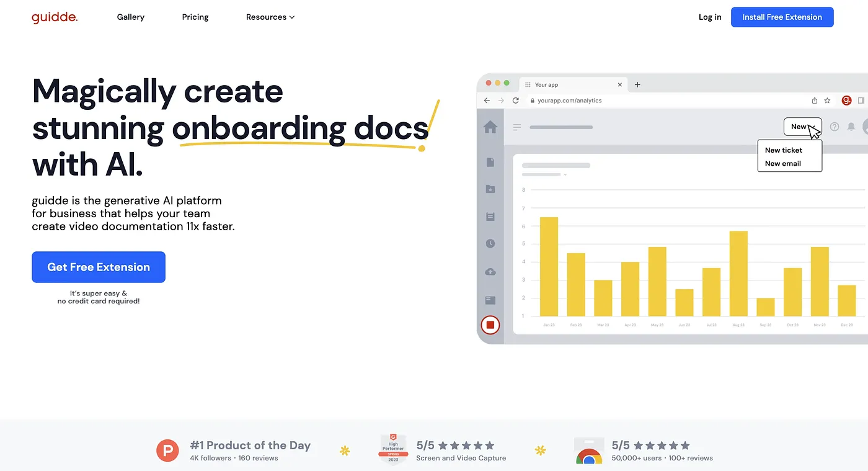Click the document icon in the sidebar
868x471 pixels.
click(x=490, y=162)
